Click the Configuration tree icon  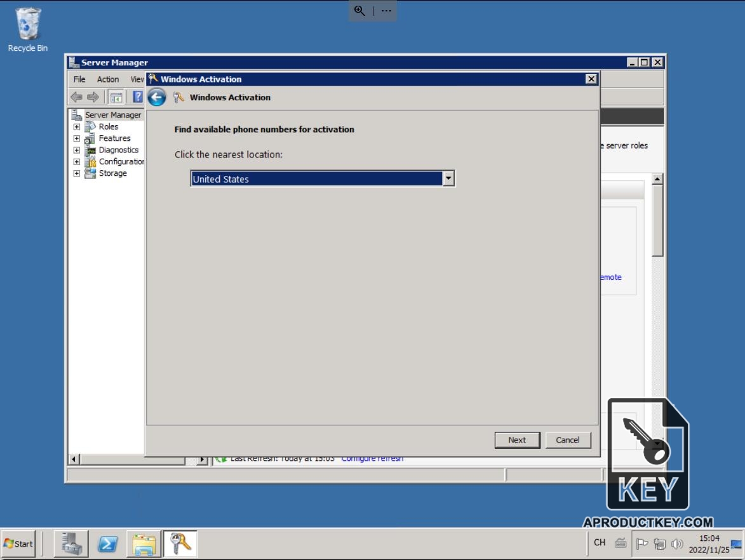pos(90,161)
